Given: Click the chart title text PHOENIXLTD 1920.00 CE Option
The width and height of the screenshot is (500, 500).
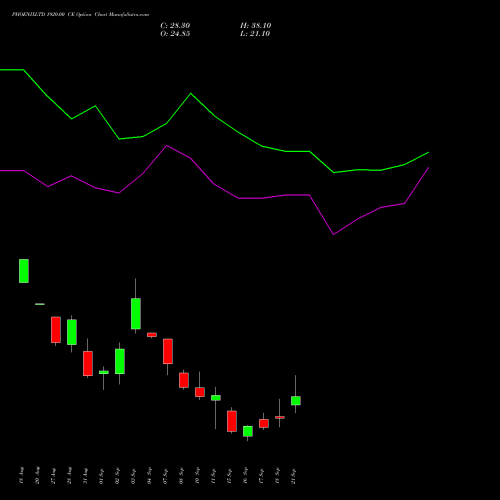Looking at the screenshot, I should (52, 15).
